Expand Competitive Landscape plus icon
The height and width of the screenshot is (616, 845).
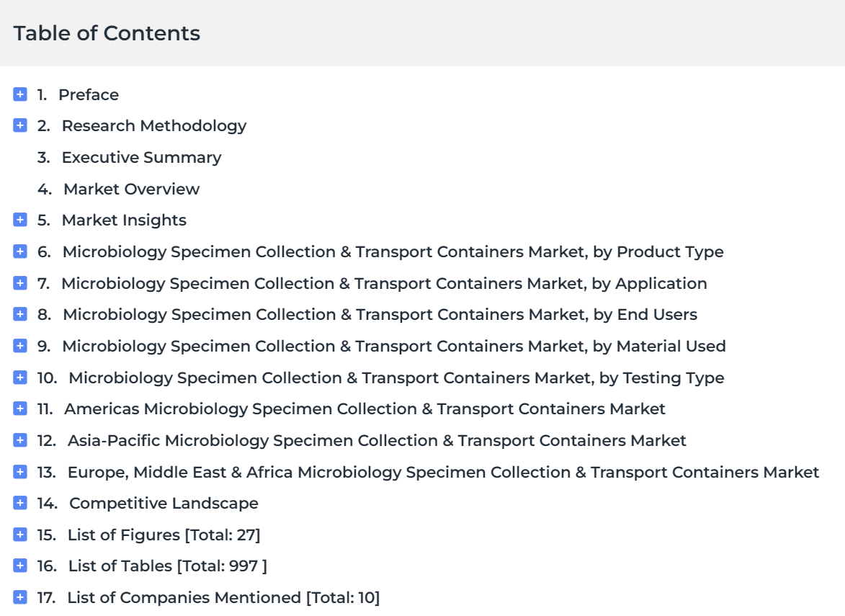(x=20, y=503)
